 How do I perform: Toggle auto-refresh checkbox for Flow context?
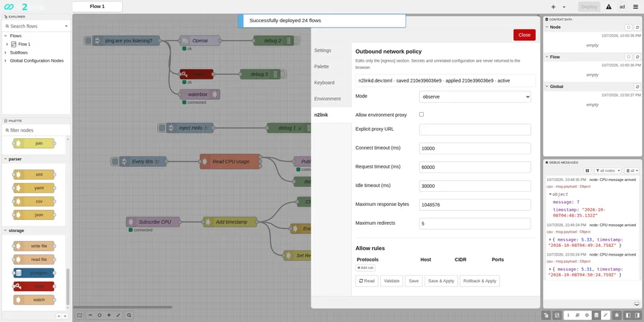(629, 57)
